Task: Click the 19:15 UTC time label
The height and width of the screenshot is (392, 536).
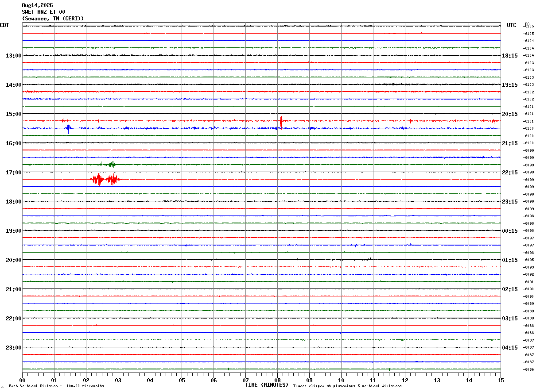Action: 510,85
